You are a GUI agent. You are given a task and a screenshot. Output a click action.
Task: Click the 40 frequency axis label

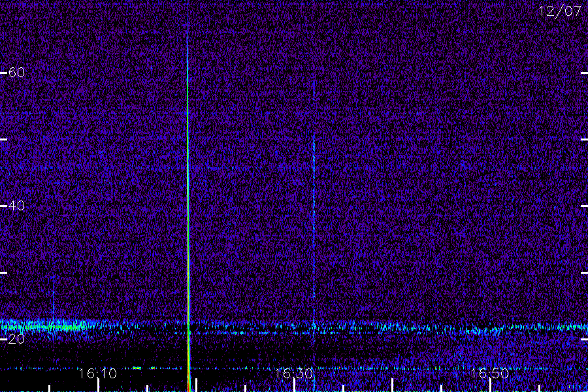tap(16, 206)
